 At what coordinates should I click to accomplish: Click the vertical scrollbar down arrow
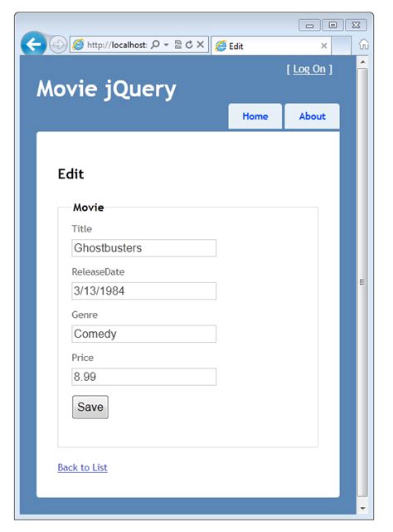pos(362,508)
